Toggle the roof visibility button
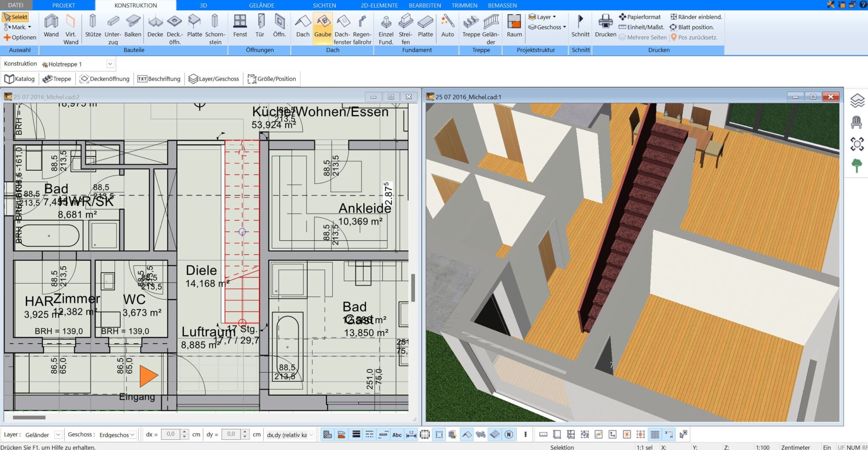Viewport: 868px width, 450px height. [x=467, y=434]
